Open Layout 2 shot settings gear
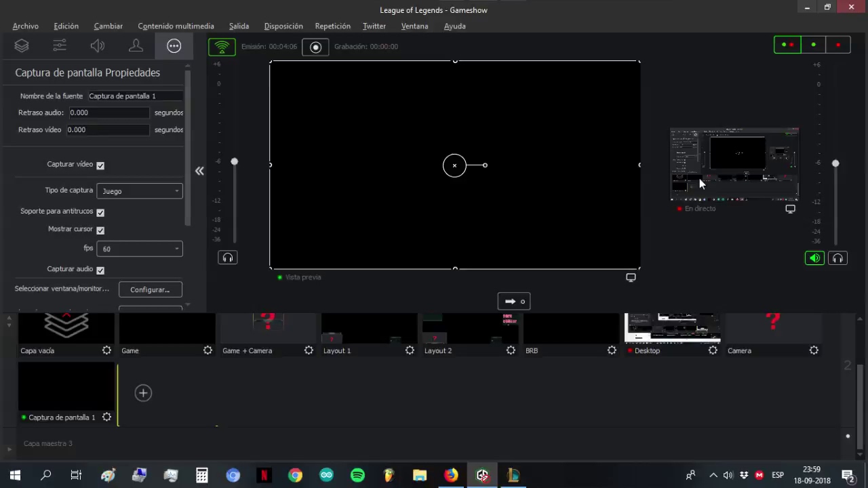Viewport: 868px width, 488px height. [511, 350]
